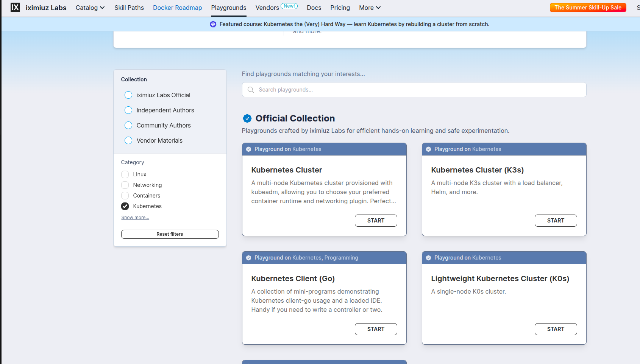Navigate to Docs
Viewport: 640px width, 364px height.
coord(314,8)
